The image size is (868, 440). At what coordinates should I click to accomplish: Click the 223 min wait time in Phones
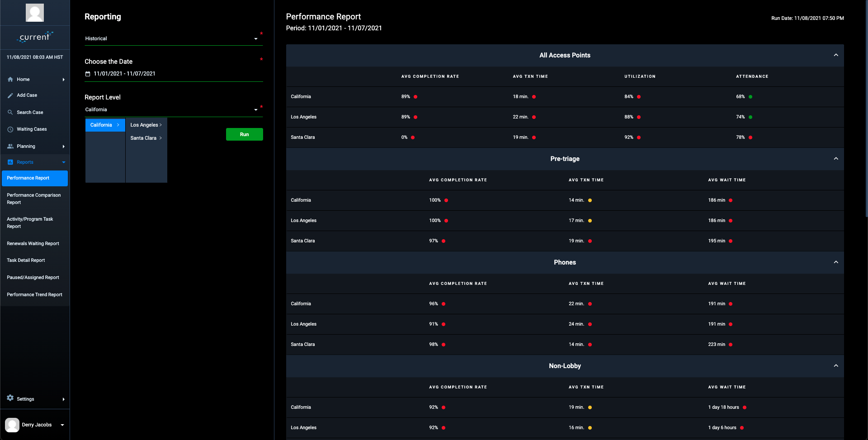717,345
